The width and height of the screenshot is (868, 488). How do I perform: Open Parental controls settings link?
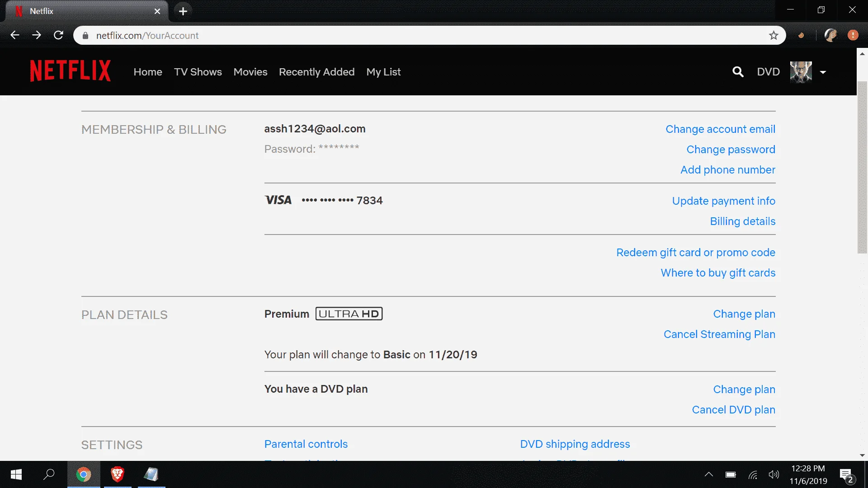pyautogui.click(x=306, y=444)
